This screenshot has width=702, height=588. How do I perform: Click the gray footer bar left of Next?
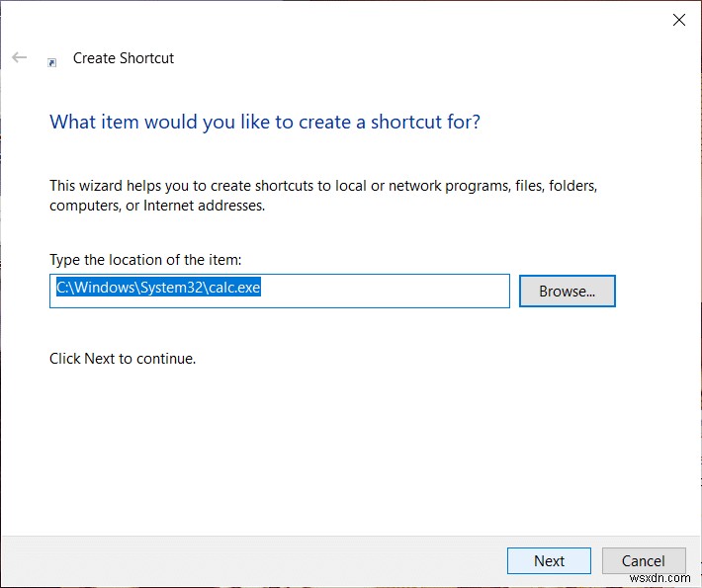click(247, 560)
